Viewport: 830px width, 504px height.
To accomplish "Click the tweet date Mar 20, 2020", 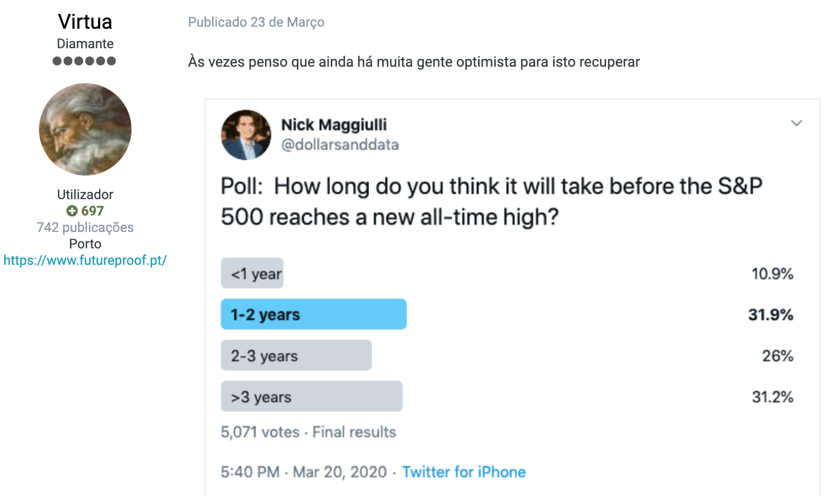I will [x=339, y=472].
